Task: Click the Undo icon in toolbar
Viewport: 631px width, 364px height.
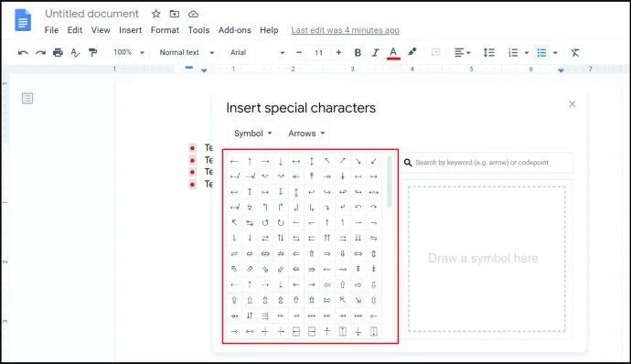Action: (x=23, y=53)
